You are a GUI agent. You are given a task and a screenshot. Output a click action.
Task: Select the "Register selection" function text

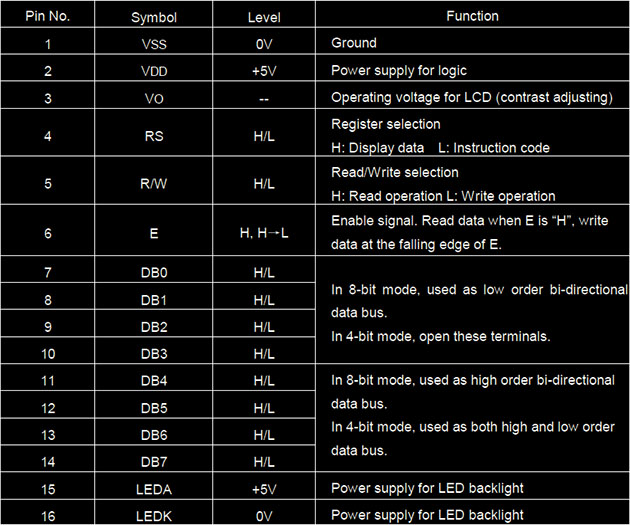(x=385, y=124)
